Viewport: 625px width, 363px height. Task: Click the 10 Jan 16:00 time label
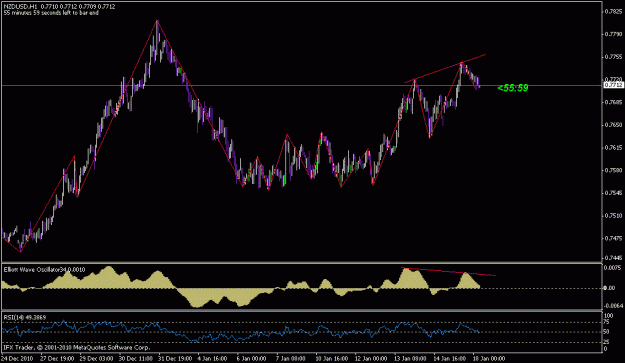(332, 358)
